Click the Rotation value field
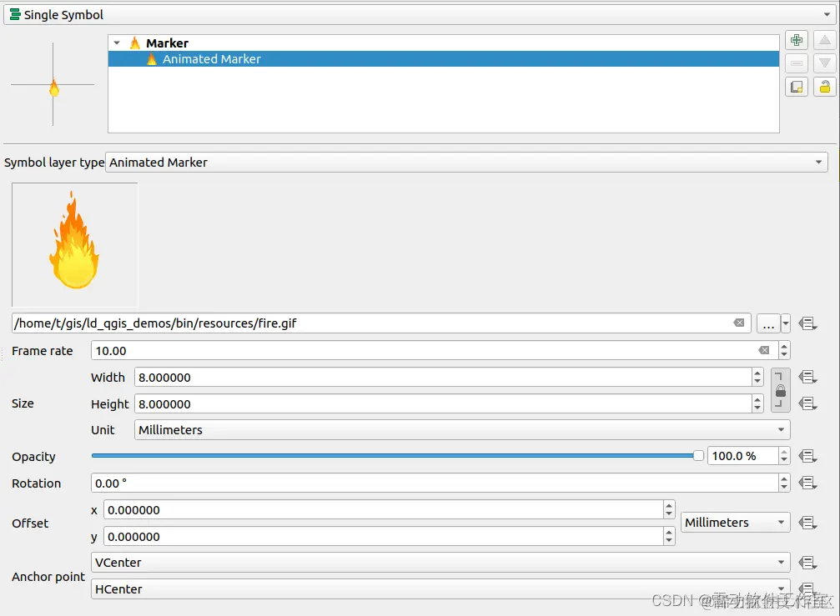 (435, 483)
